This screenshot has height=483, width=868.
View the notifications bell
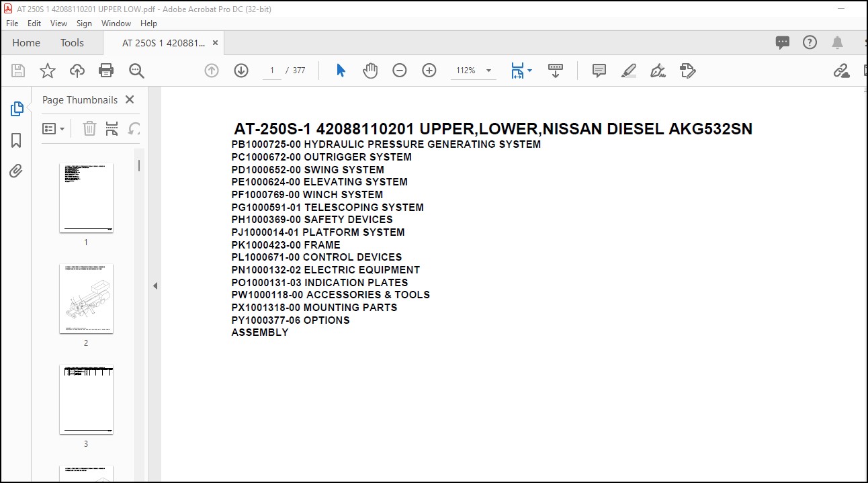click(837, 42)
